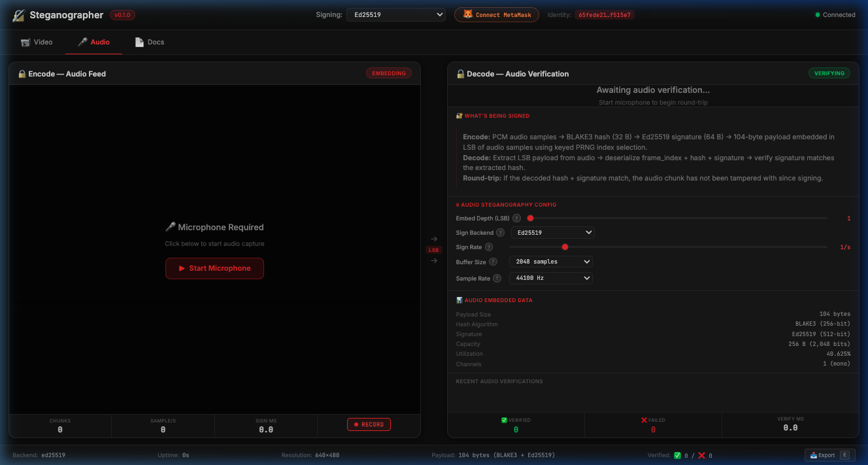Expand the Buffer Size 2048 samples dropdown
The width and height of the screenshot is (868, 465).
coord(550,262)
